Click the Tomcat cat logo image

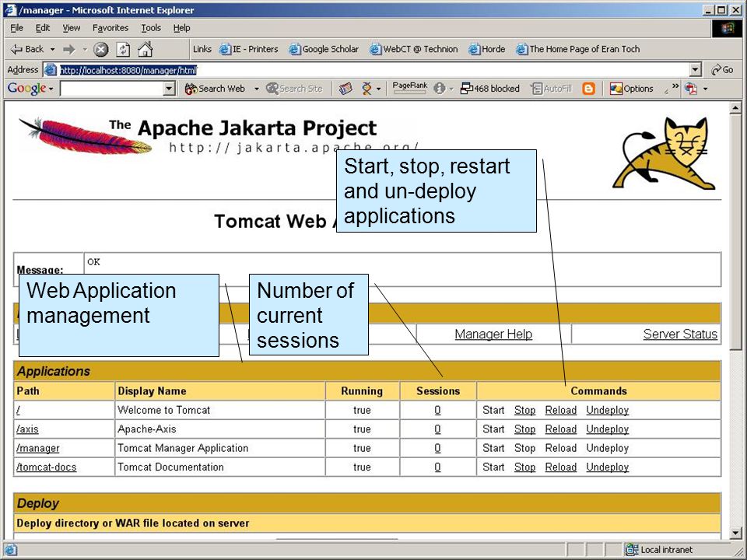tap(664, 153)
